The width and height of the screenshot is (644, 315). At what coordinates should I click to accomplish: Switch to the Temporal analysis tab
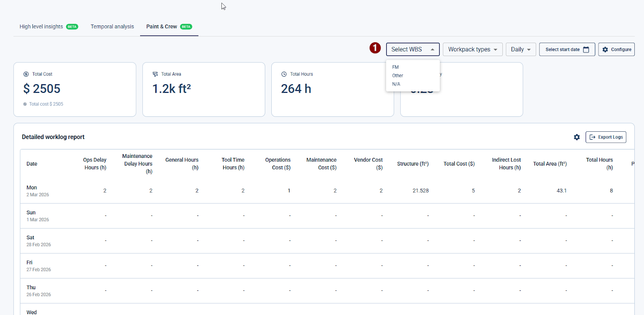[x=112, y=27]
